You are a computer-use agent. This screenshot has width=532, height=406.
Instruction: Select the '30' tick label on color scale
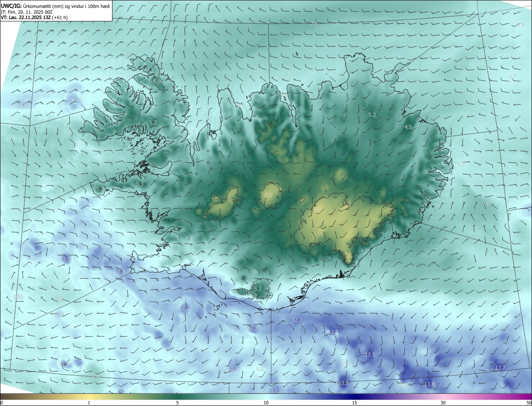coord(443,403)
